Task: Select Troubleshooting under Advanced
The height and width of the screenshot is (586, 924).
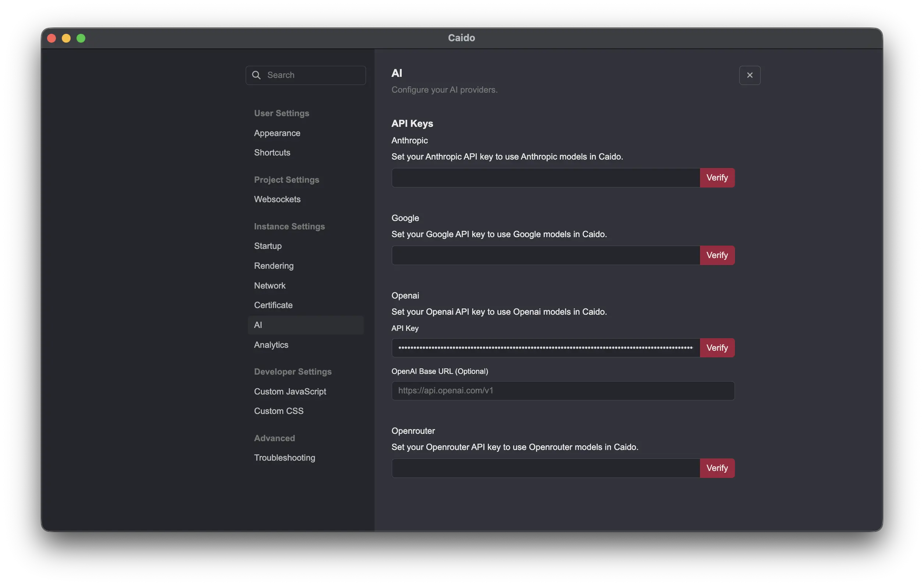Action: [x=284, y=458]
